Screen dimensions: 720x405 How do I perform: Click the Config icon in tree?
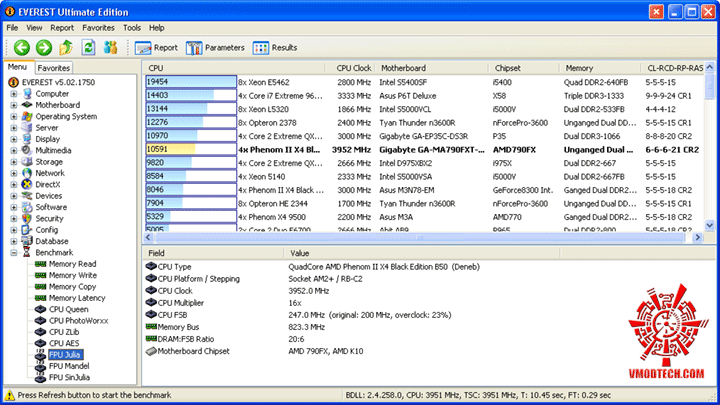(27, 230)
